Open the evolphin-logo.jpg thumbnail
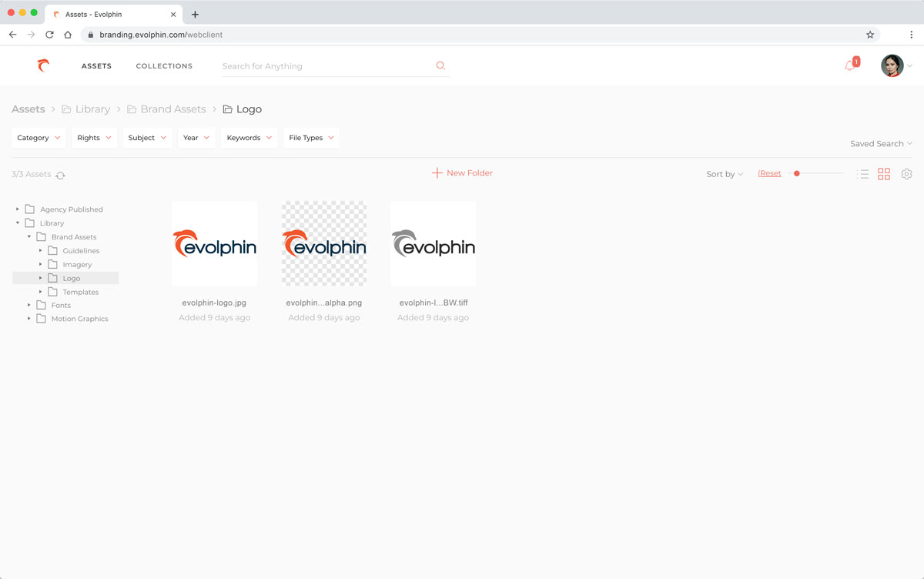924x579 pixels. point(215,244)
